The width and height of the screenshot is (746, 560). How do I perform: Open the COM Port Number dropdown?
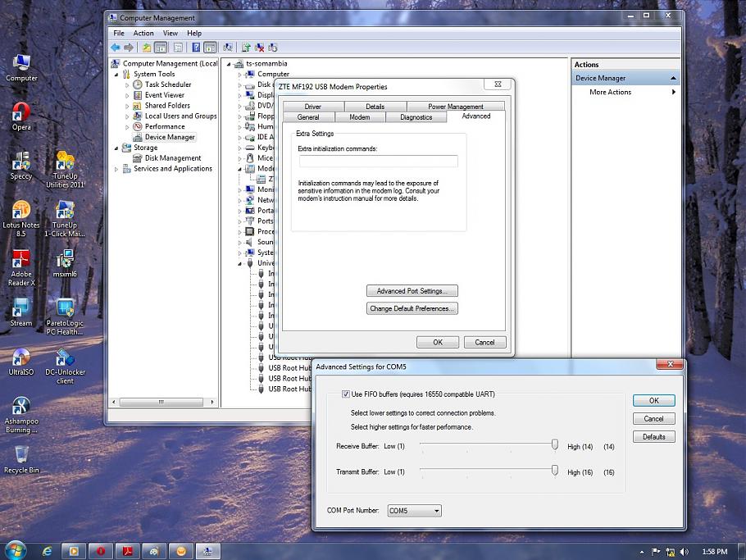click(414, 511)
